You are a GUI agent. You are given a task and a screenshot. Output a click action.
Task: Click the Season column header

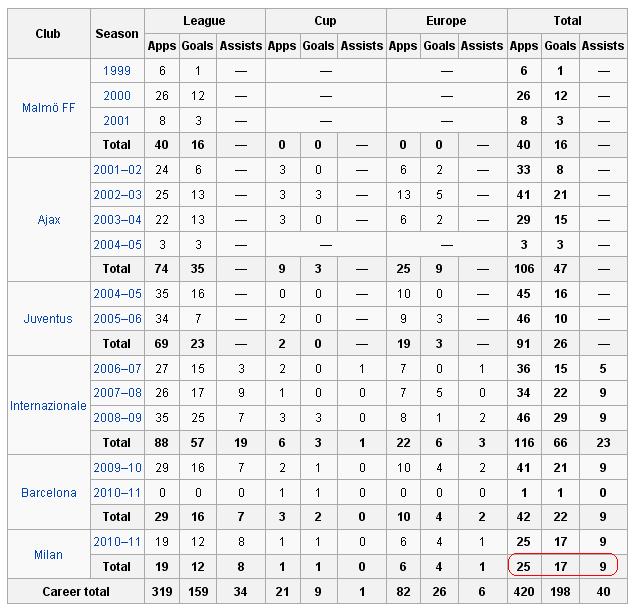[117, 33]
